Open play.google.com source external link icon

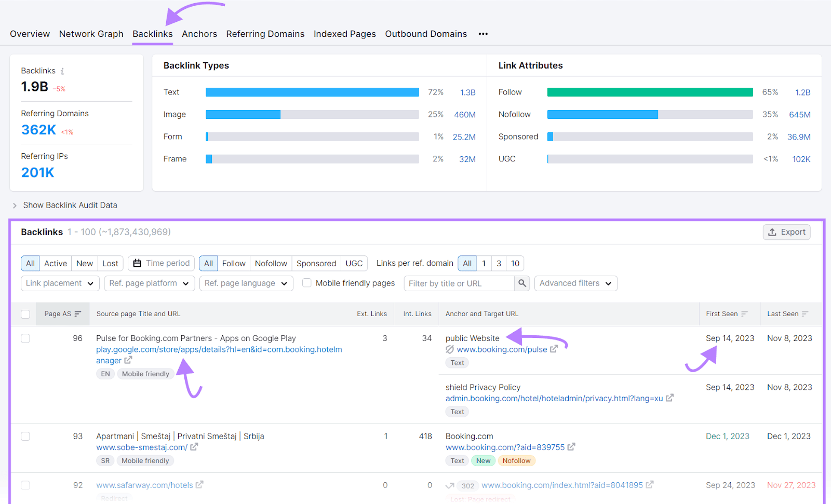pos(128,360)
